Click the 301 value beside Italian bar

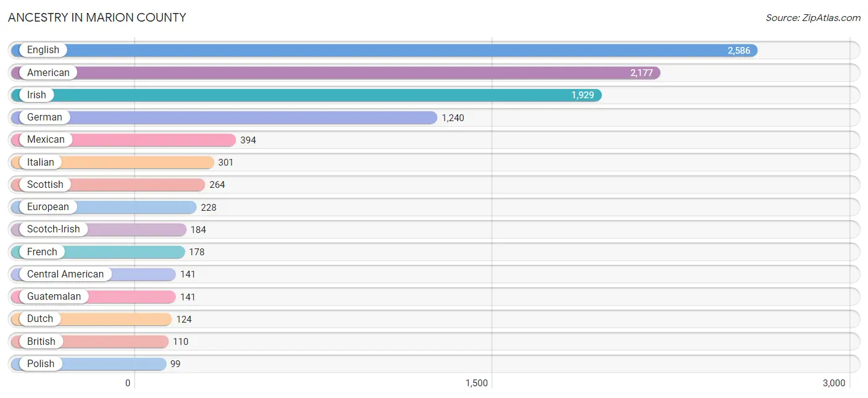click(226, 163)
